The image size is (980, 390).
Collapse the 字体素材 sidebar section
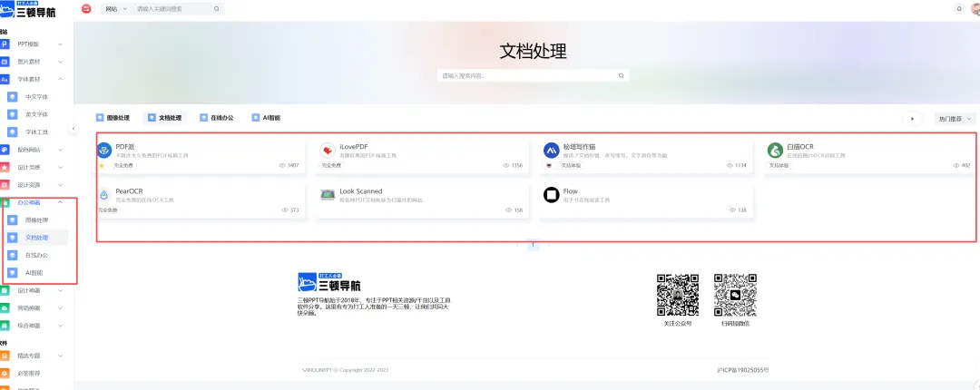[x=61, y=80]
